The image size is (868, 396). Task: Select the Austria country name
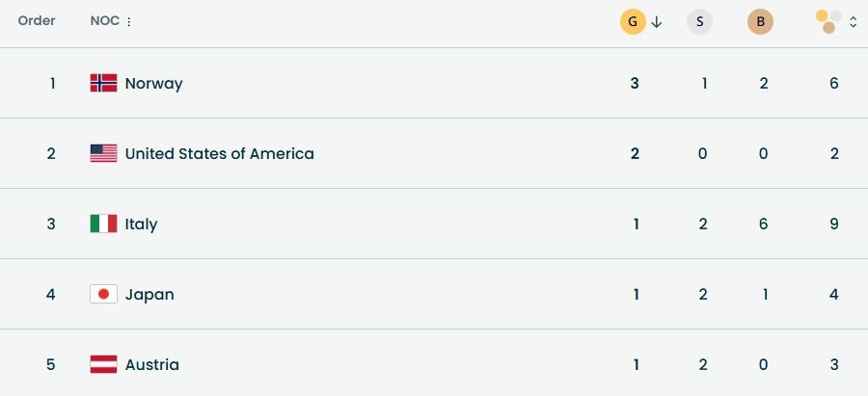(x=151, y=364)
